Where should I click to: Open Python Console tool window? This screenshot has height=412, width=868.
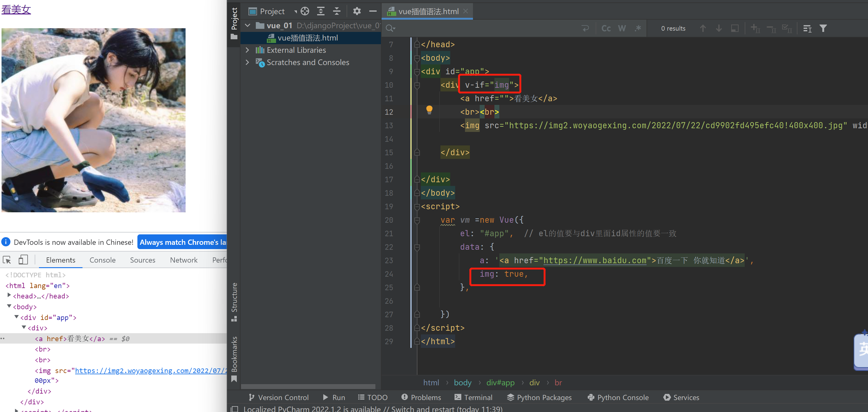tap(618, 397)
